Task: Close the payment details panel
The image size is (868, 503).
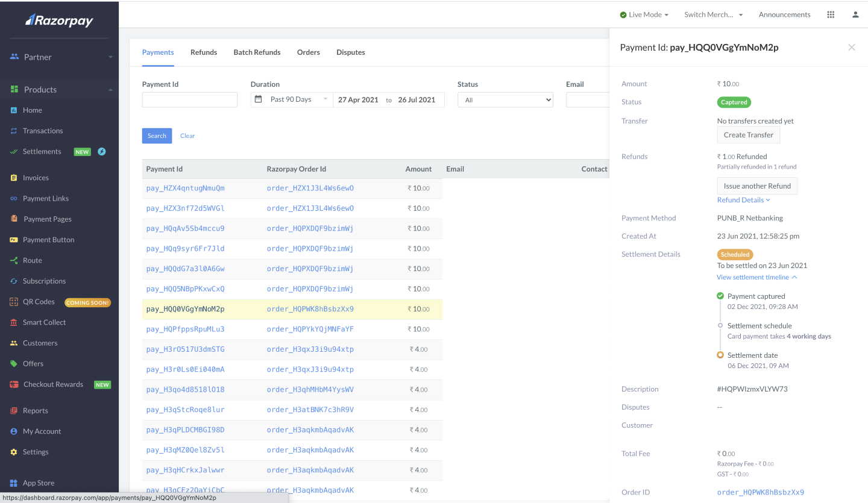Action: coord(852,47)
